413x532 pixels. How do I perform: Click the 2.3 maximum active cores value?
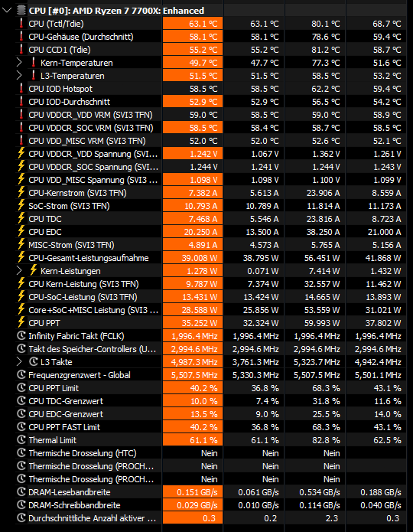pyautogui.click(x=332, y=518)
